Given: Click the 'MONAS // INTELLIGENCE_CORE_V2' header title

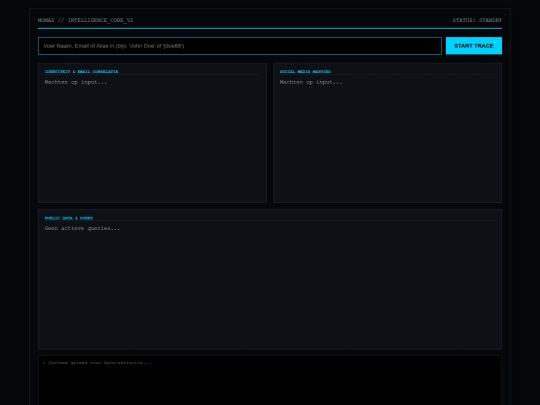Looking at the screenshot, I should point(85,20).
